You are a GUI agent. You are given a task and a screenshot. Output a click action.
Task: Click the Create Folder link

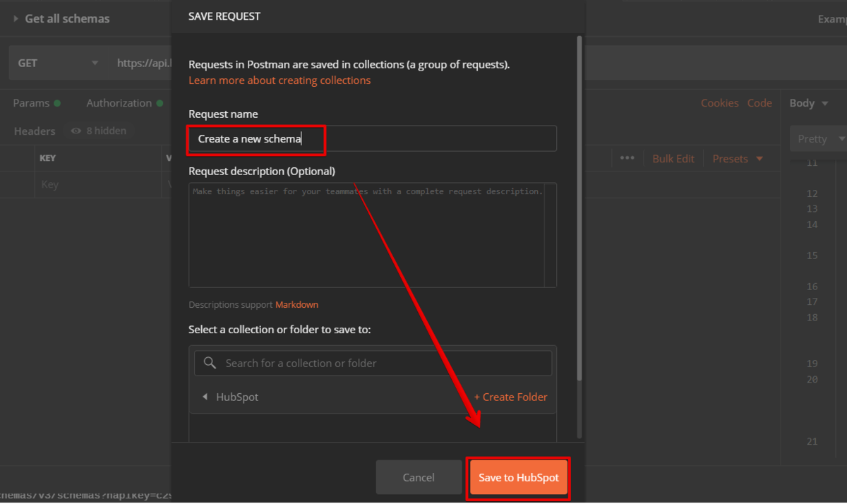tap(510, 397)
